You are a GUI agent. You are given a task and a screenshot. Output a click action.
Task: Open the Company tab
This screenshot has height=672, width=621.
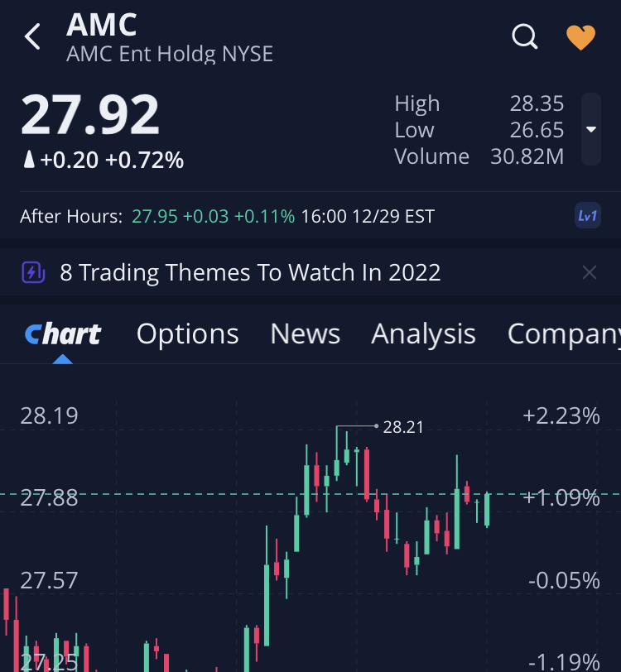pos(563,334)
